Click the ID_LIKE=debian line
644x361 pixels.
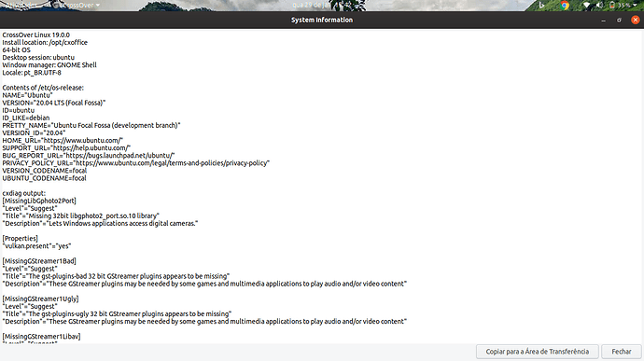pyautogui.click(x=26, y=118)
